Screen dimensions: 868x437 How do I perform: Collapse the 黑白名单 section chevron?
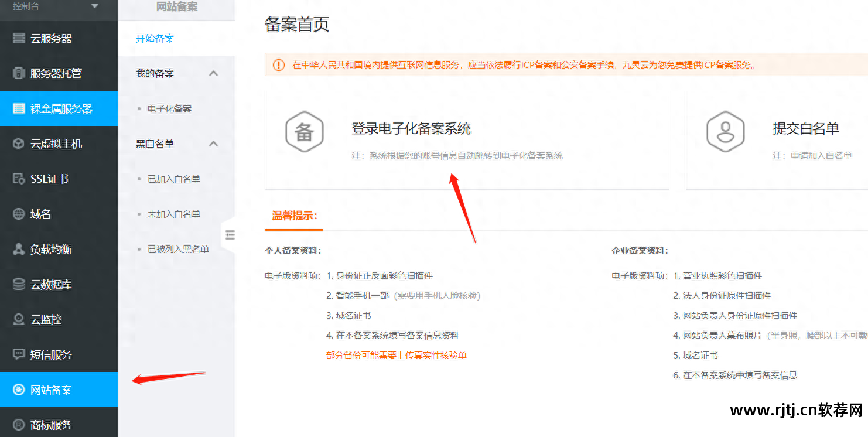[214, 144]
